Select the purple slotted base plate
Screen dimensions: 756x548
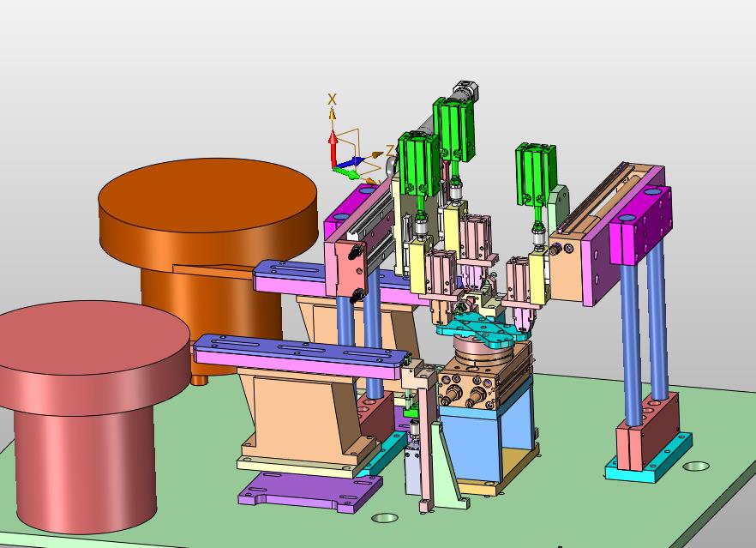(309, 492)
